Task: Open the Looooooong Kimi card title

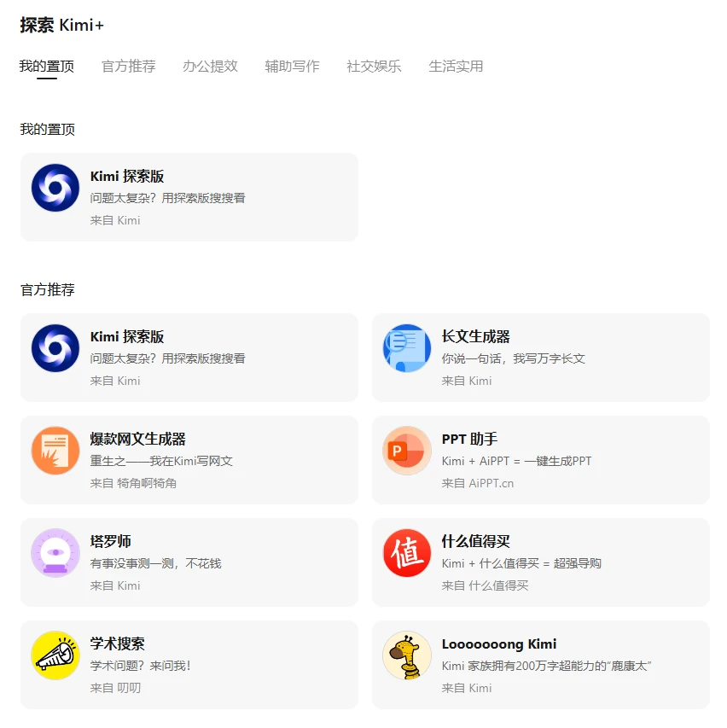Action: pyautogui.click(x=499, y=644)
